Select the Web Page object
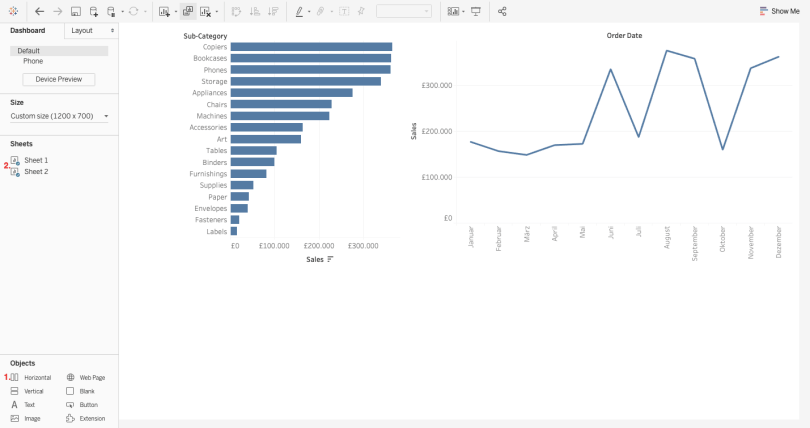The height and width of the screenshot is (428, 810). pyautogui.click(x=86, y=377)
